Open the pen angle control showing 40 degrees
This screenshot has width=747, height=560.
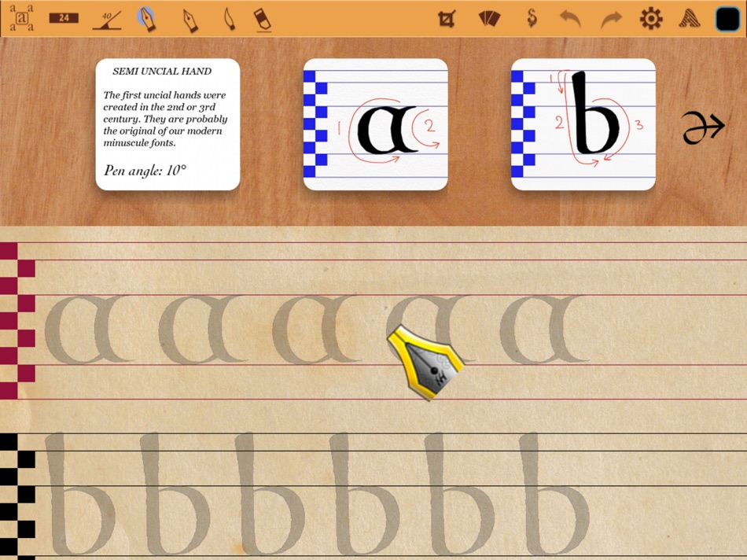[x=107, y=17]
